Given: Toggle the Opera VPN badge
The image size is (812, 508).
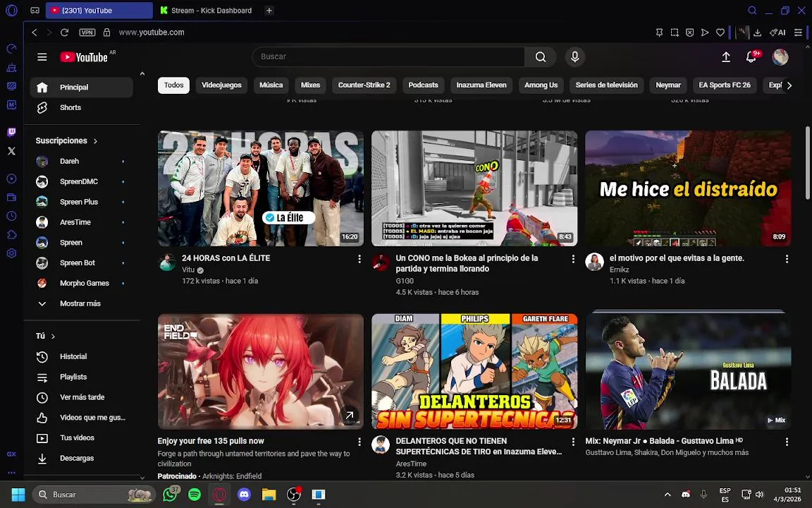Looking at the screenshot, I should coord(87,32).
